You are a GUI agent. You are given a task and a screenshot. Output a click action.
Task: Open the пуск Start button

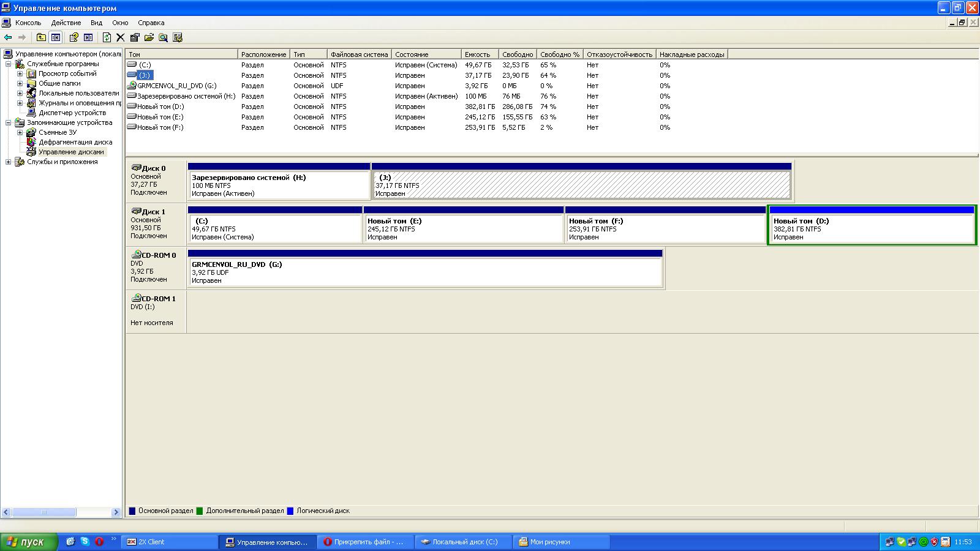tap(29, 542)
